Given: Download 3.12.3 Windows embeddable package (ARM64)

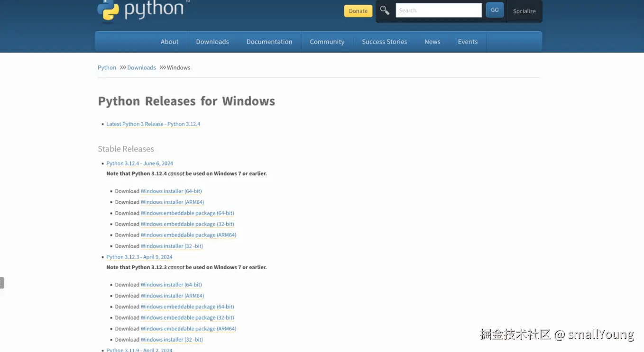Looking at the screenshot, I should pos(188,329).
